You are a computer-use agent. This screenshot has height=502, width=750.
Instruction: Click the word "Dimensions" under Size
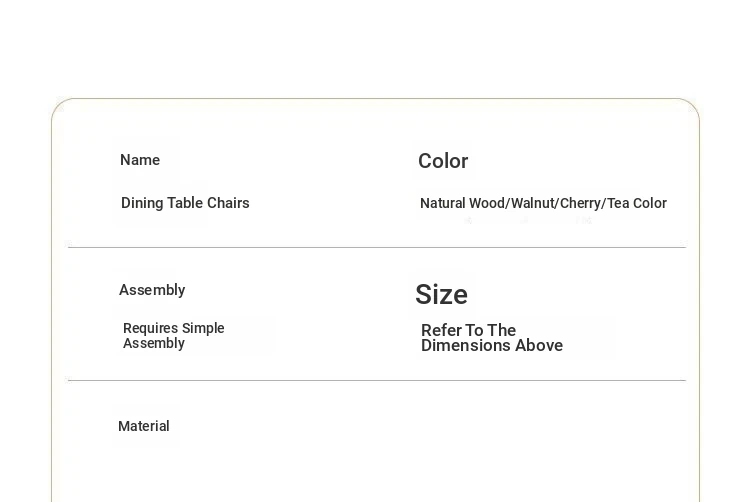pyautogui.click(x=466, y=346)
